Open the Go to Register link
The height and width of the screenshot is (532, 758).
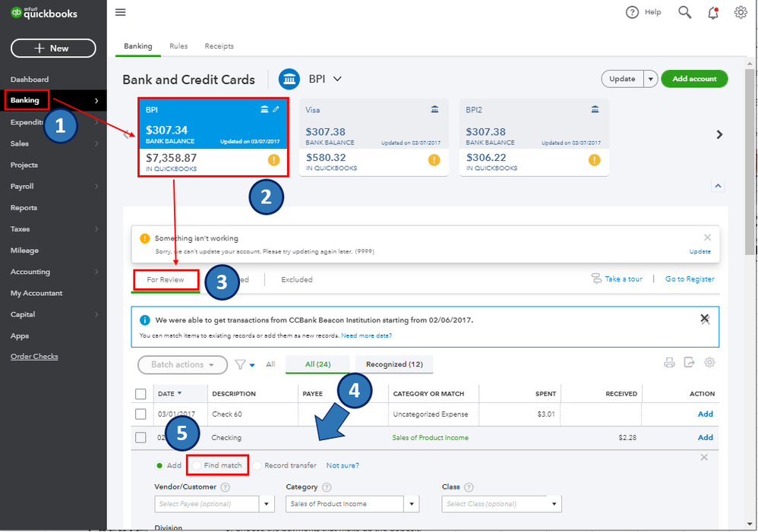pyautogui.click(x=690, y=279)
